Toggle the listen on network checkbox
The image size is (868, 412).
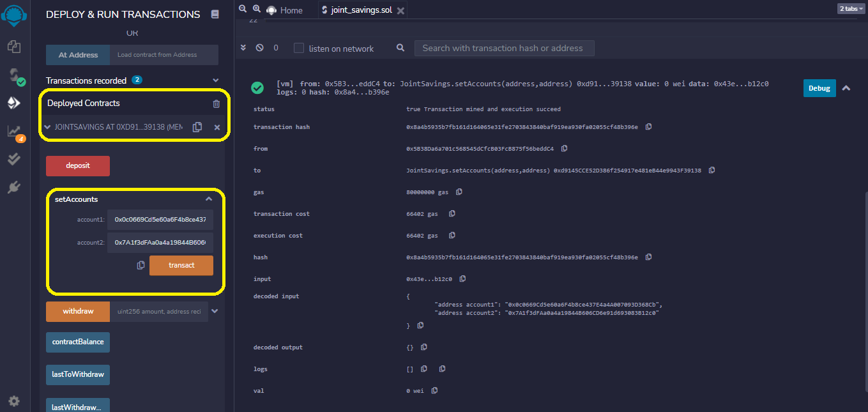pyautogui.click(x=299, y=48)
